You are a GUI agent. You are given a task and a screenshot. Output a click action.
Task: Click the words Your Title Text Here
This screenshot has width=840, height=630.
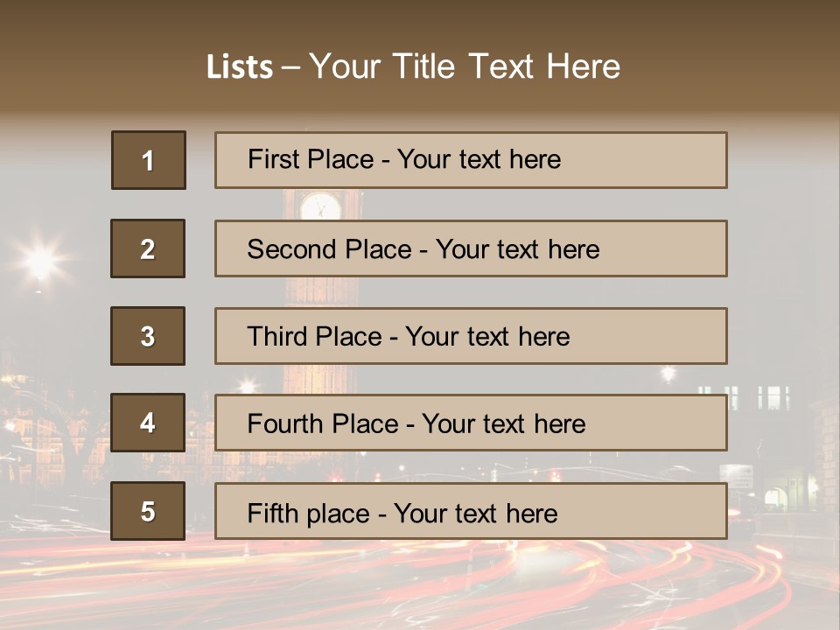click(x=465, y=66)
